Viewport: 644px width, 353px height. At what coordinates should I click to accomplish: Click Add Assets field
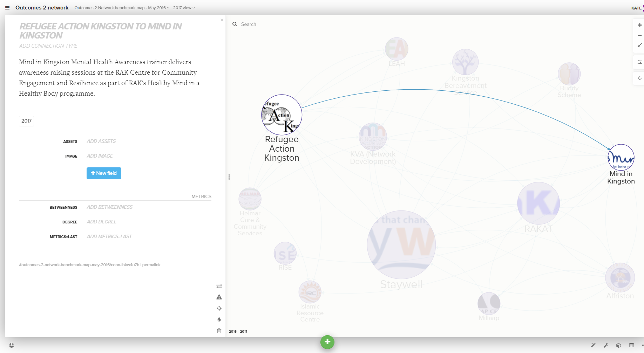pos(101,141)
